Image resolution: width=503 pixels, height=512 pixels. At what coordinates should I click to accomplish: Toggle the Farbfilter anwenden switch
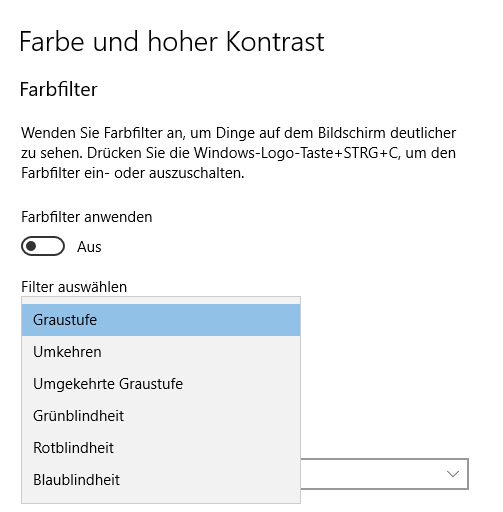click(43, 246)
